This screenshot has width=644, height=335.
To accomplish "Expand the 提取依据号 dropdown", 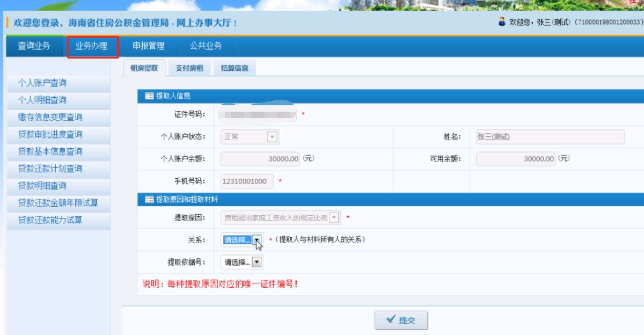I will coord(257,263).
